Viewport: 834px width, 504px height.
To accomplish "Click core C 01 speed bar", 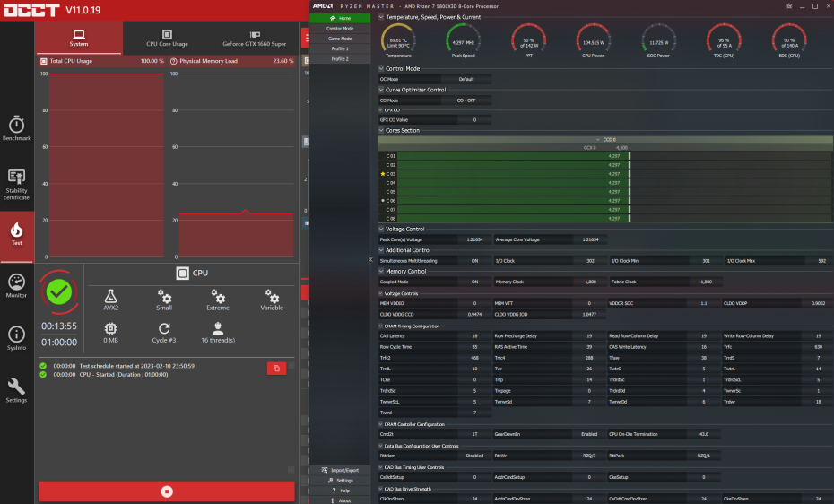I will pos(514,156).
